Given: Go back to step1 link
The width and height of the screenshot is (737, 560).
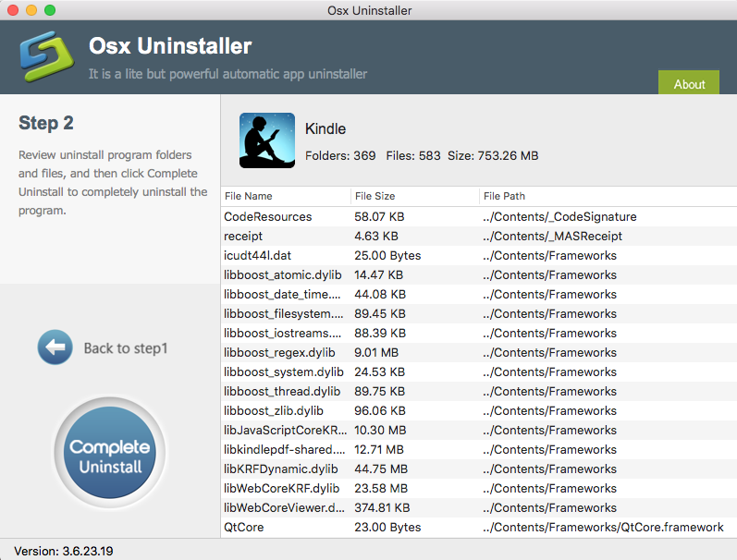Looking at the screenshot, I should tap(126, 348).
